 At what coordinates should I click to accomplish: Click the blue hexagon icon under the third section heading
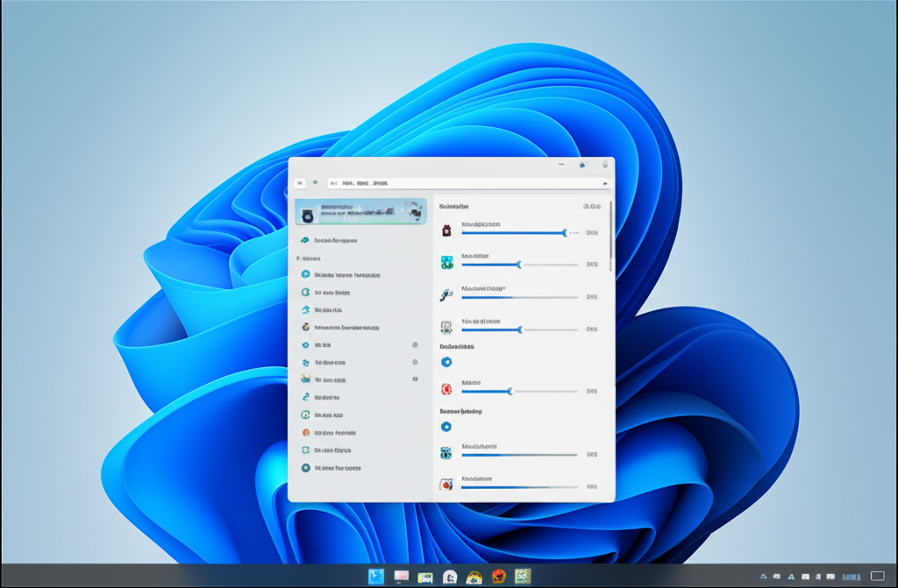click(446, 427)
